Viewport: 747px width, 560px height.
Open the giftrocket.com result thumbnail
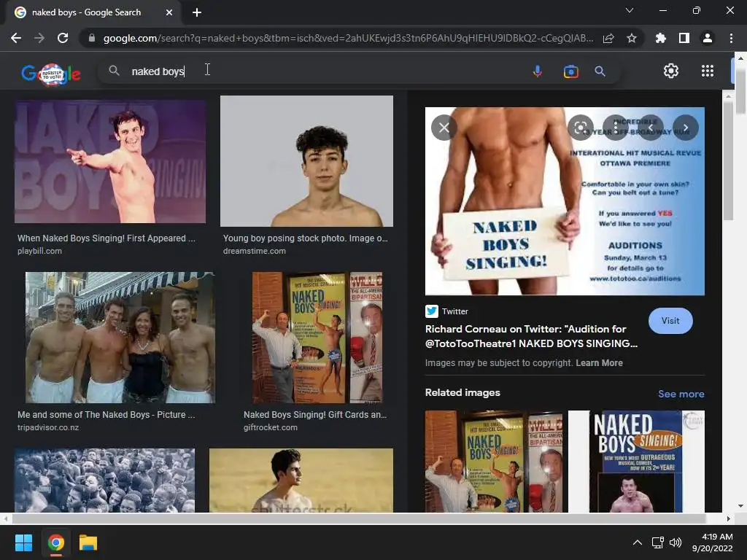point(317,338)
